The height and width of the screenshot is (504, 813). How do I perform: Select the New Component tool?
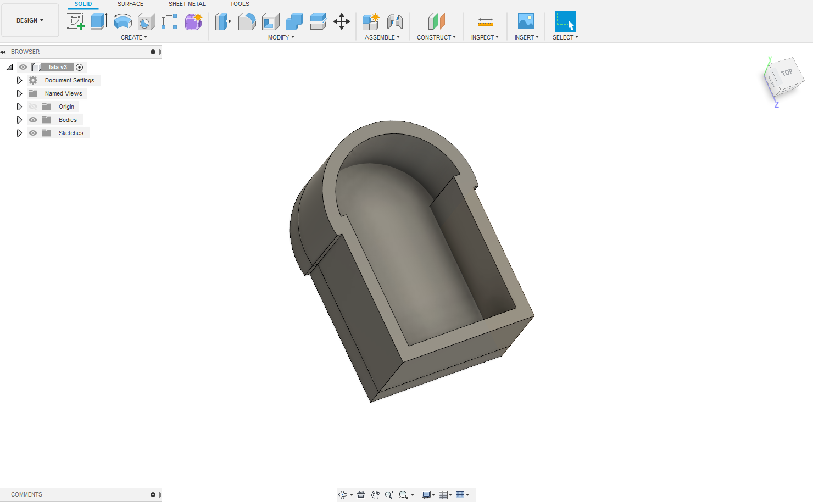coord(371,21)
